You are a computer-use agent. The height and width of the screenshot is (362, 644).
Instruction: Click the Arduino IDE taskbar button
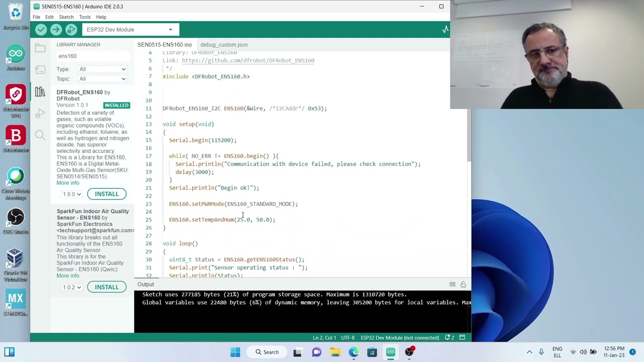pyautogui.click(x=391, y=352)
